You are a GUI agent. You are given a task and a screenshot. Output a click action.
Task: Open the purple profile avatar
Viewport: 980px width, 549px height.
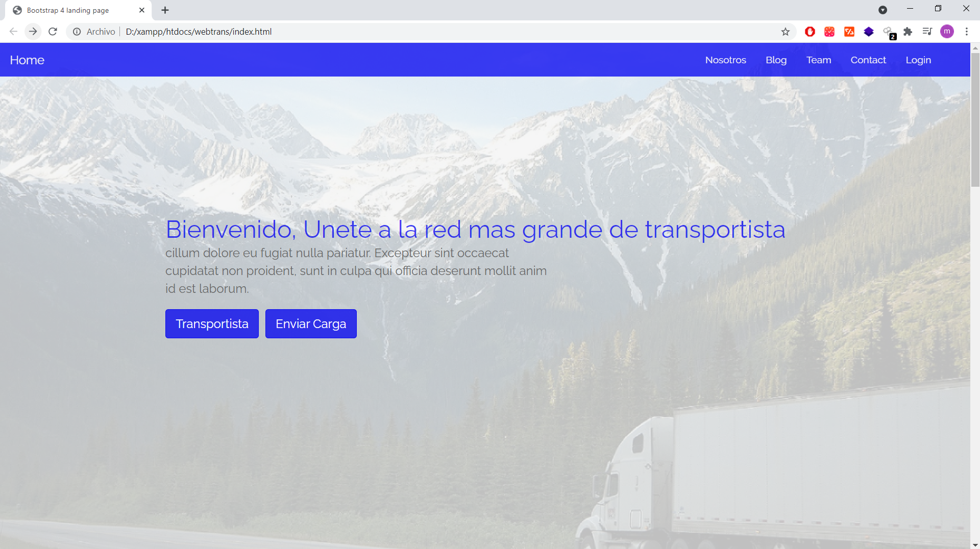coord(947,32)
